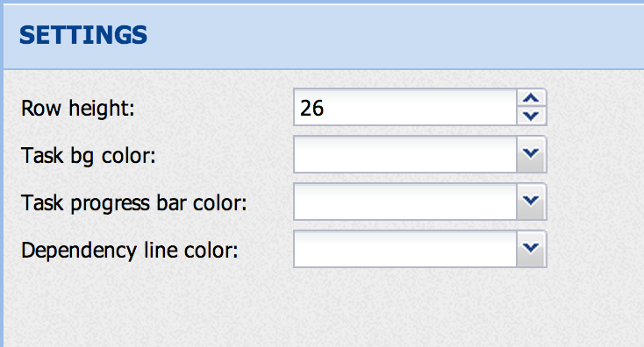
Task: Click the empty area below the settings form
Action: point(324,308)
